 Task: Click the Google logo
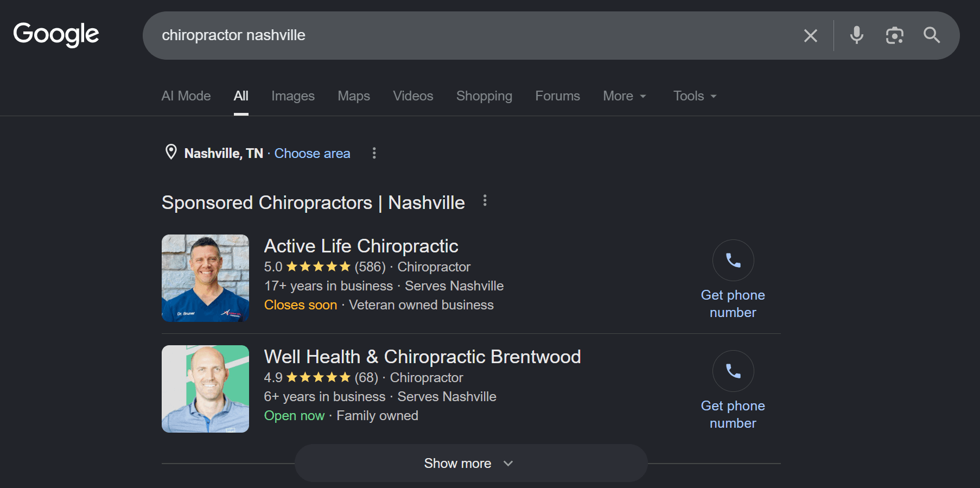(56, 35)
